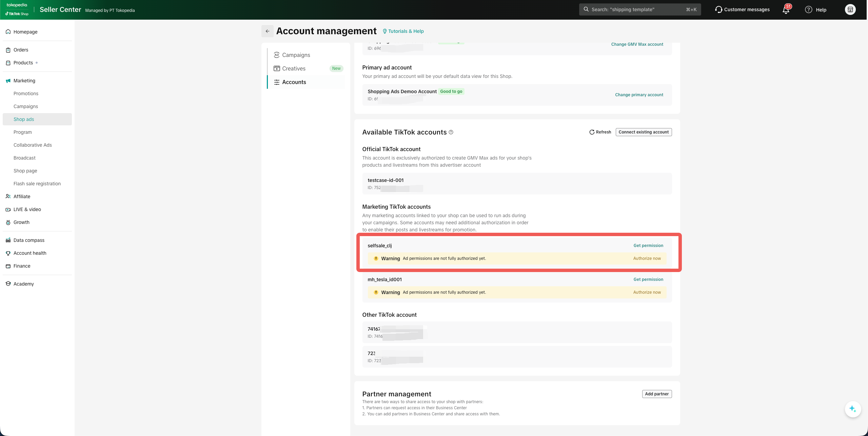This screenshot has height=436, width=868.
Task: Open Customer messages headset icon
Action: [718, 9]
